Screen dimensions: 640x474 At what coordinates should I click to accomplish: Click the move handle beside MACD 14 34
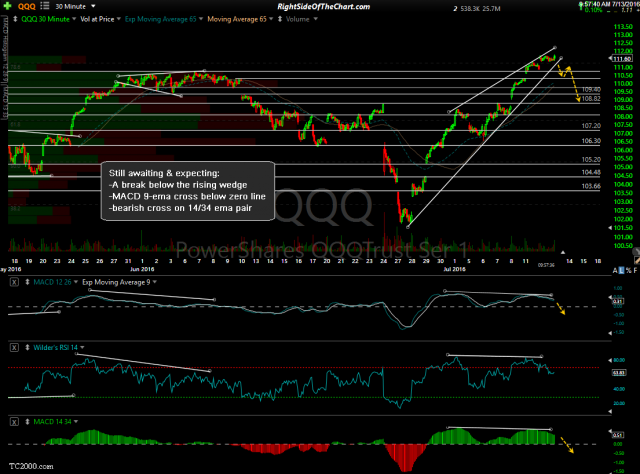click(x=27, y=422)
